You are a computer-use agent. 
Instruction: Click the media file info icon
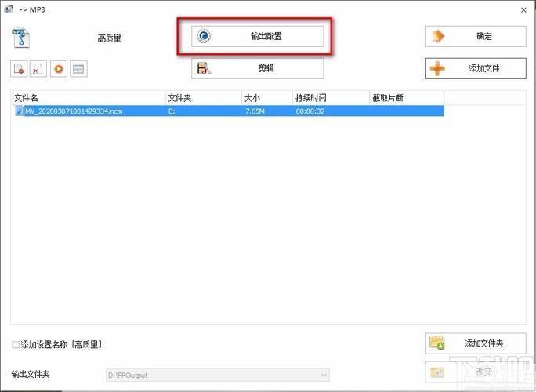(78, 69)
